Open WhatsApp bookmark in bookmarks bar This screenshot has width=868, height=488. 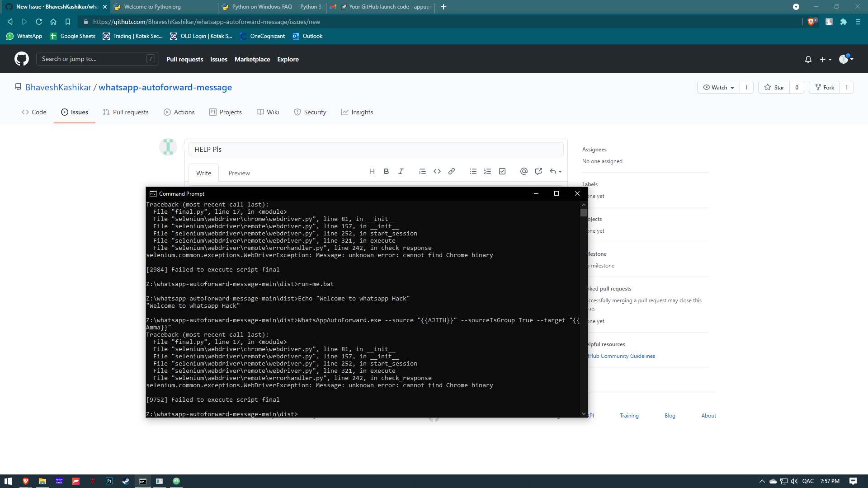[x=24, y=36]
